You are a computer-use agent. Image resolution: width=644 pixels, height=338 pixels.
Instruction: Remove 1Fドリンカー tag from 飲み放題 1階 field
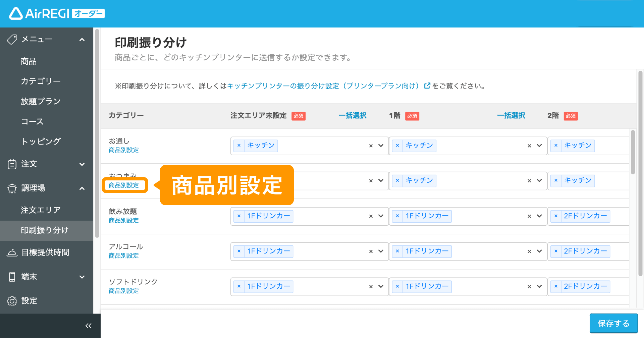397,216
